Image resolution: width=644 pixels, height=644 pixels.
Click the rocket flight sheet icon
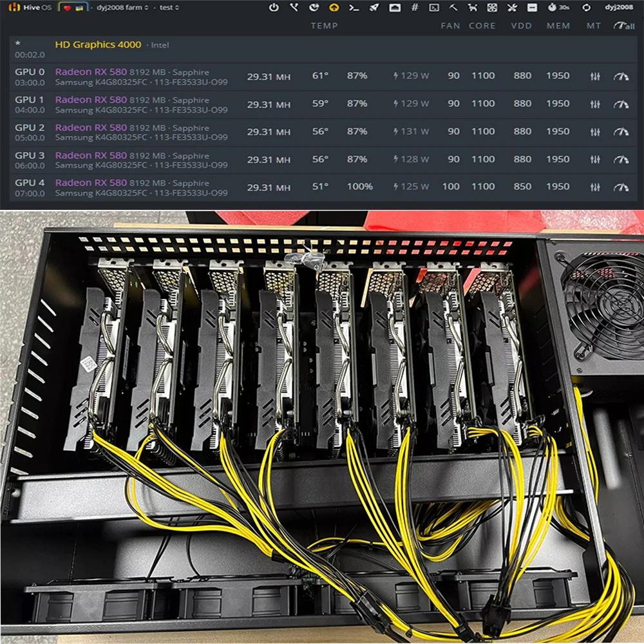click(374, 7)
